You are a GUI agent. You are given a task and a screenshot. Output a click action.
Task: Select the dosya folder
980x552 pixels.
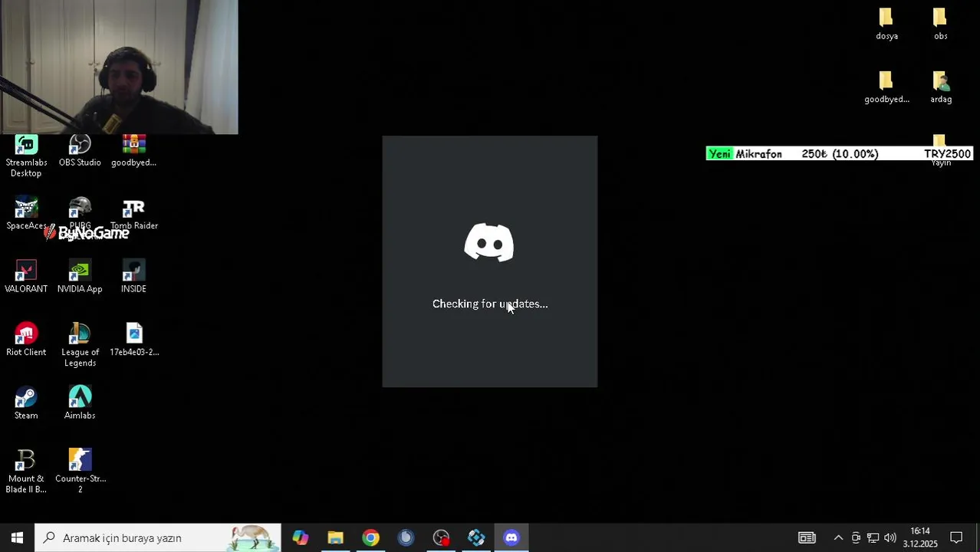click(x=886, y=25)
